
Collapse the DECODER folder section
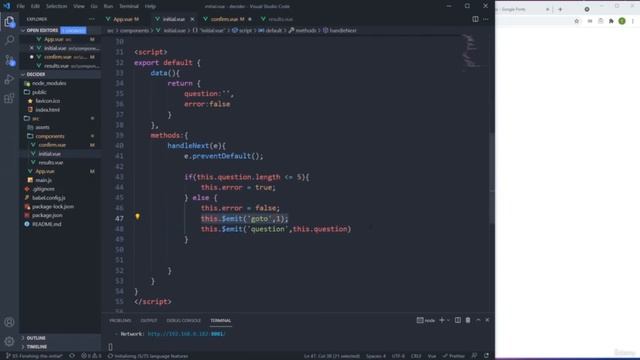60,74
